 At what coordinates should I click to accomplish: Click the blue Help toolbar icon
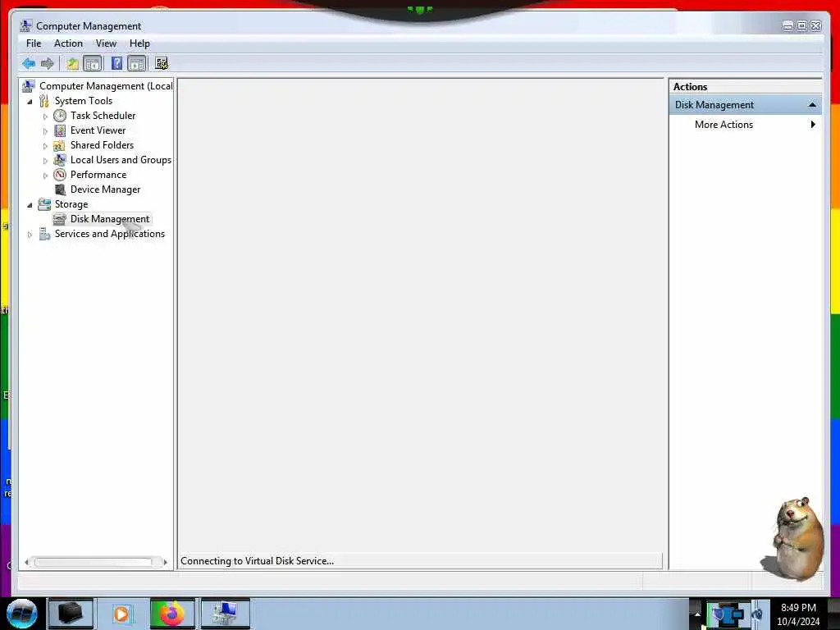(x=116, y=64)
